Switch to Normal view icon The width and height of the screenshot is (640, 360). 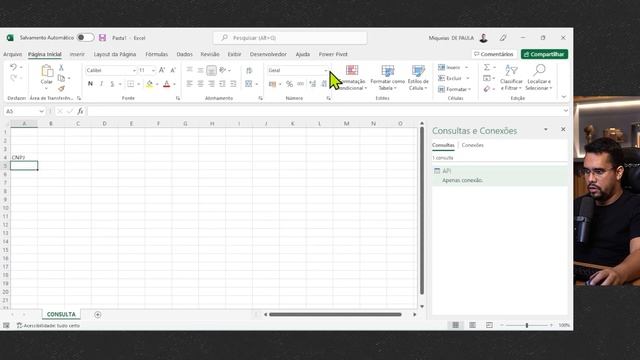456,325
